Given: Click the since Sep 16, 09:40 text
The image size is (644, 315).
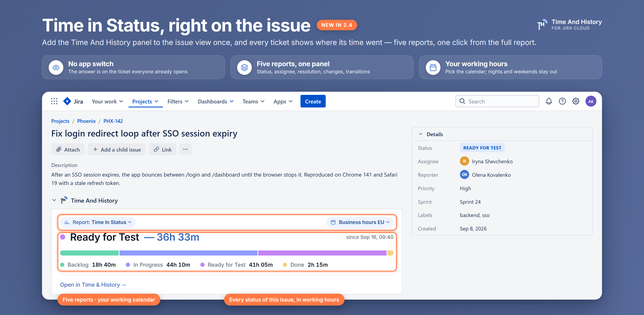Looking at the screenshot, I should [370, 237].
